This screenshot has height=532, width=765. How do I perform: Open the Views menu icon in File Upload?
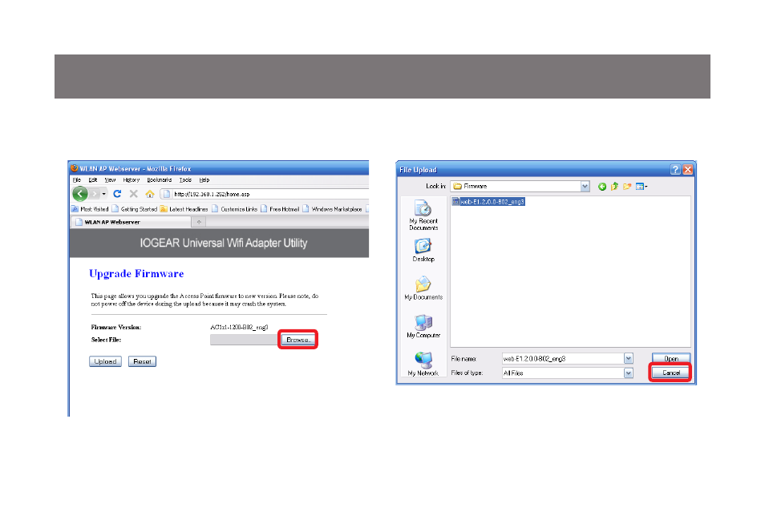pyautogui.click(x=642, y=186)
